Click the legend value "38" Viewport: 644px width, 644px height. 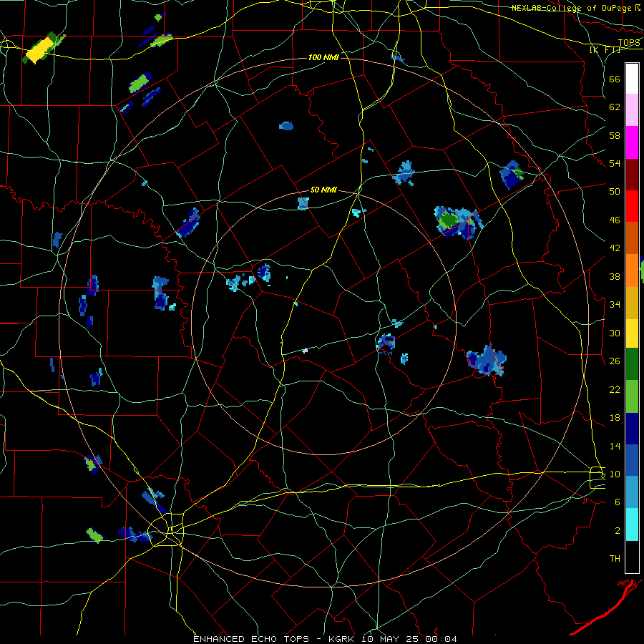click(x=615, y=277)
